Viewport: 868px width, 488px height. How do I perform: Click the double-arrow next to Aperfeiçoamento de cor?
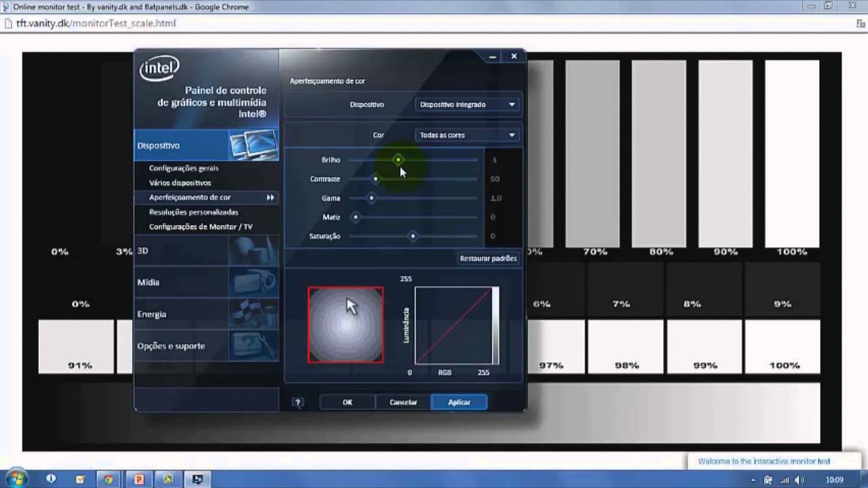(271, 197)
